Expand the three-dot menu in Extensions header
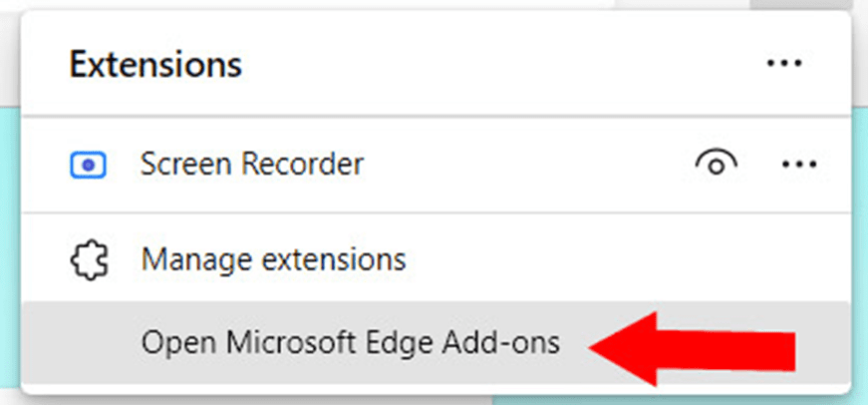The width and height of the screenshot is (868, 405). pyautogui.click(x=784, y=65)
